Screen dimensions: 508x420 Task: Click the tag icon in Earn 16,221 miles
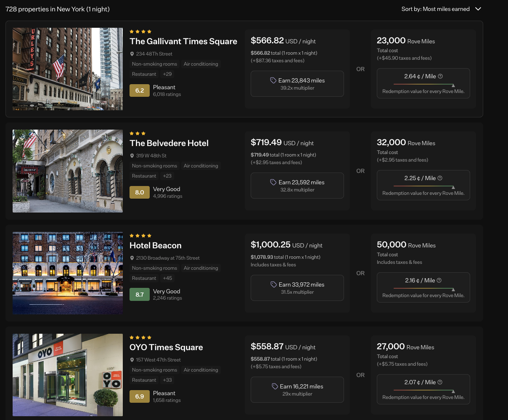point(275,386)
